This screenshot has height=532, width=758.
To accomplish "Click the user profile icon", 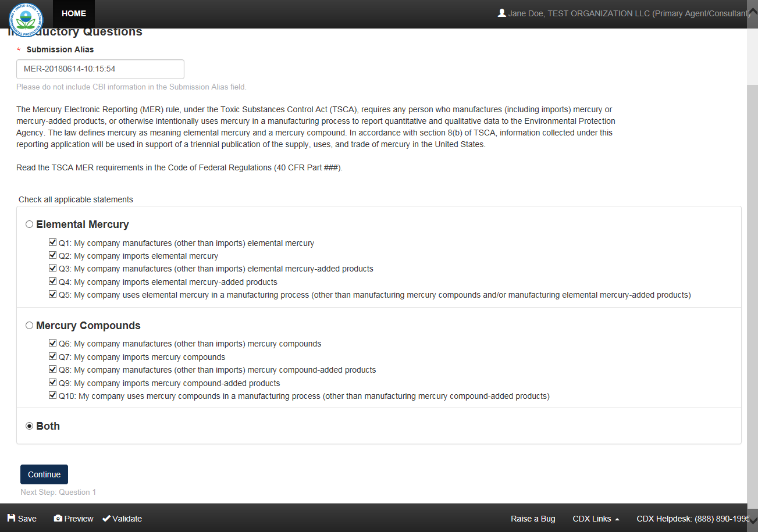I will point(502,13).
